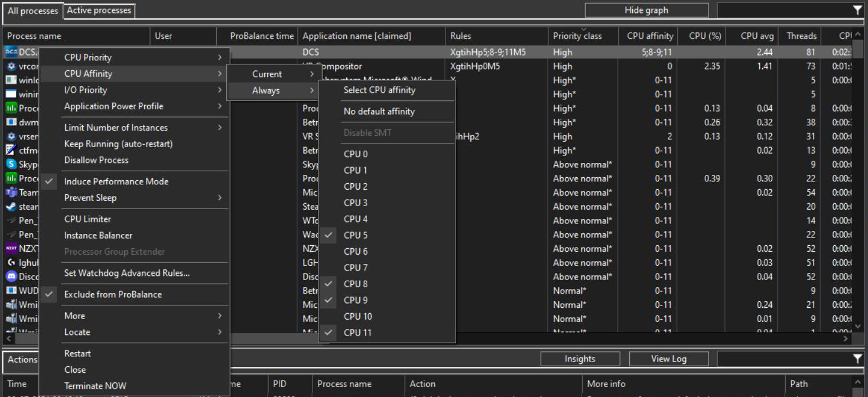Toggle Exclude from ProBalance
This screenshot has width=868, height=397.
point(134,294)
